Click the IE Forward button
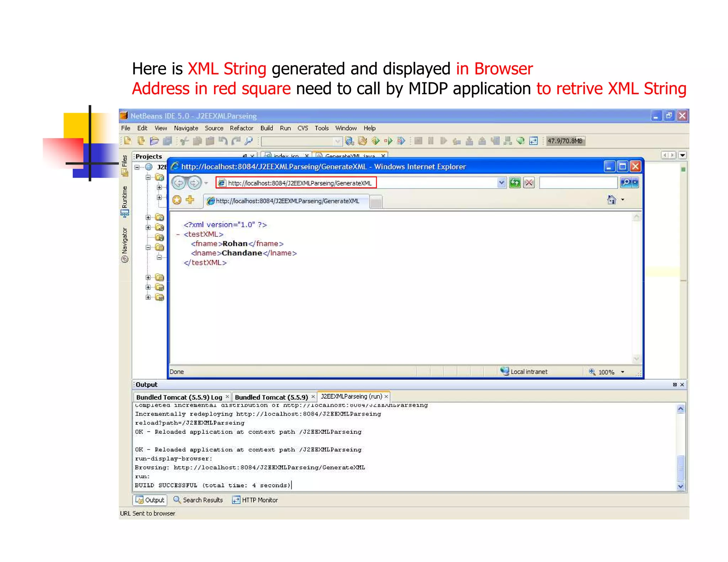 coord(194,183)
